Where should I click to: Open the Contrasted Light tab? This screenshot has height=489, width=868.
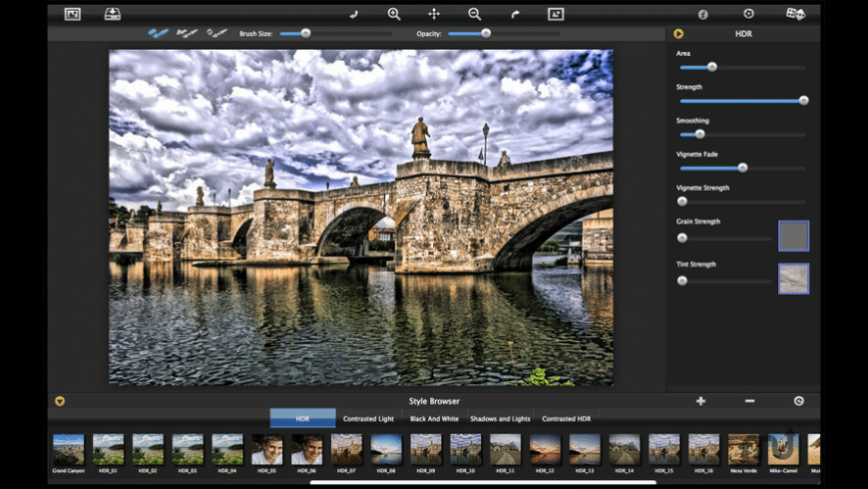coord(368,418)
